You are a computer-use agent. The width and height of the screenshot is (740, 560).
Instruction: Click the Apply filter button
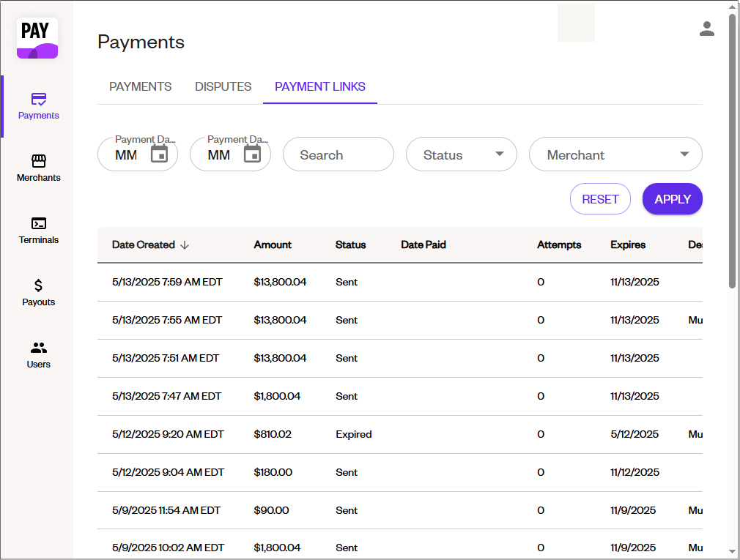(x=672, y=199)
